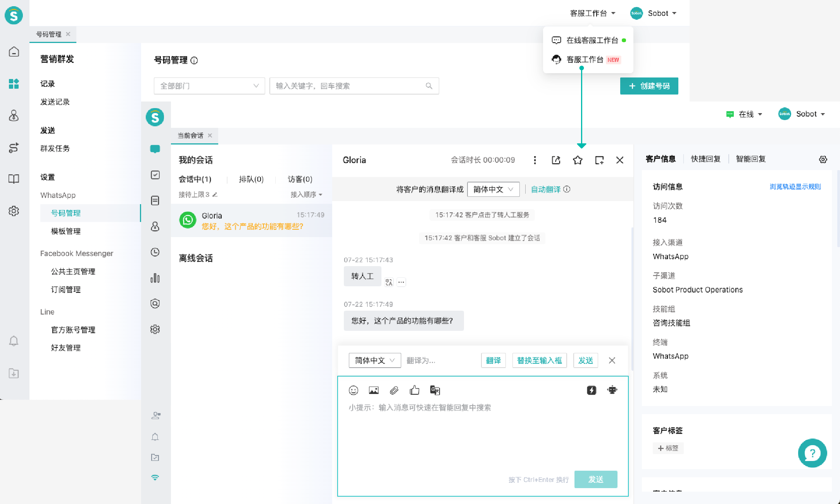Open the 全部部门 department dropdown

pyautogui.click(x=209, y=86)
